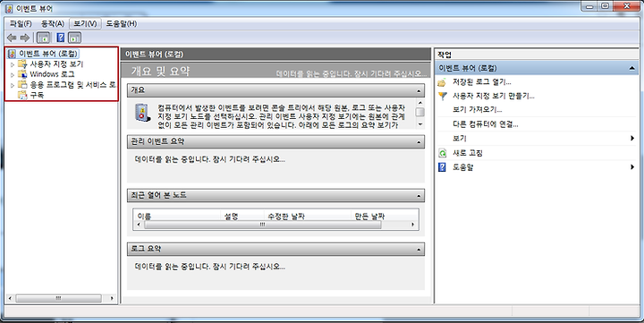Click 저장된 로그 열기... action
The width and height of the screenshot is (644, 323).
[481, 82]
